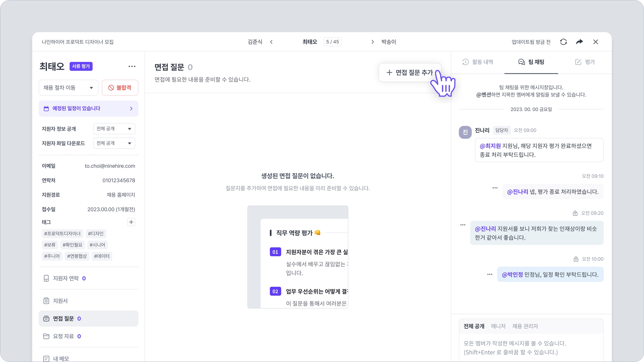Open 지원자 정보 공개 dropdown
Image resolution: width=644 pixels, height=362 pixels.
pos(114,129)
